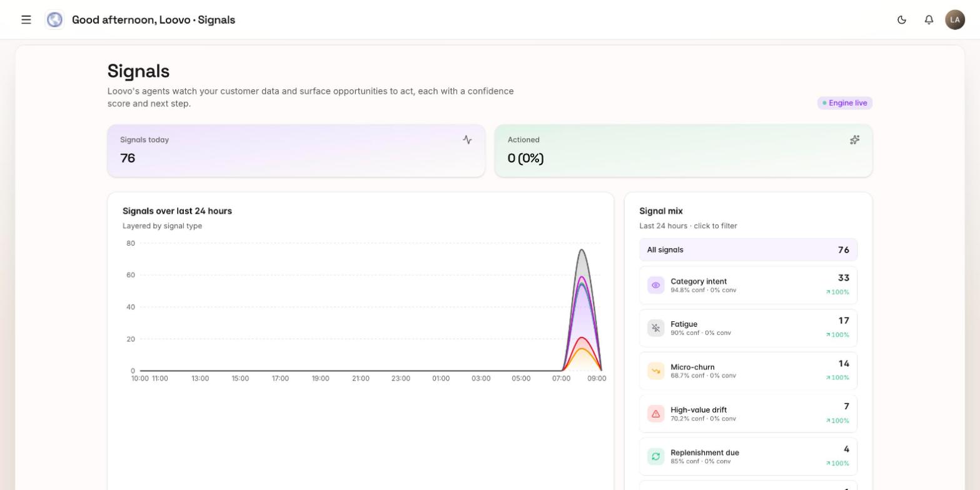
Task: Open the hamburger navigation menu
Action: pos(26,19)
